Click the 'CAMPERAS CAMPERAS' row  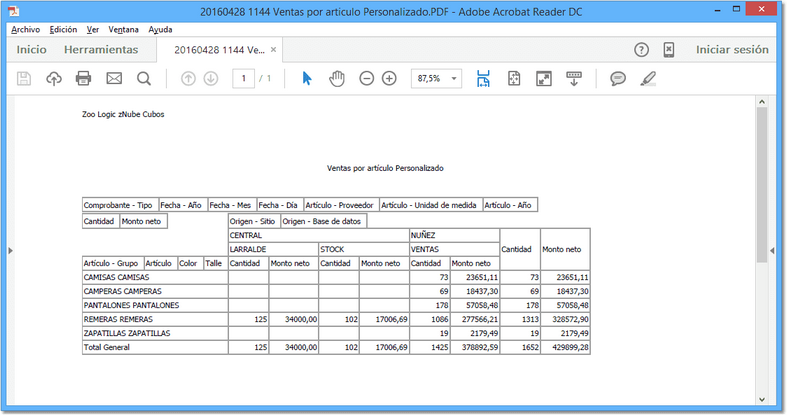(155, 292)
